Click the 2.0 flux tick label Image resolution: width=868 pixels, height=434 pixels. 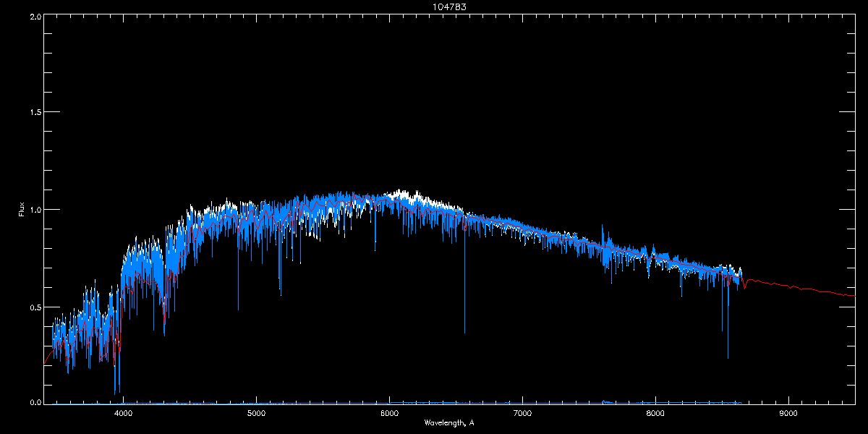(35, 16)
